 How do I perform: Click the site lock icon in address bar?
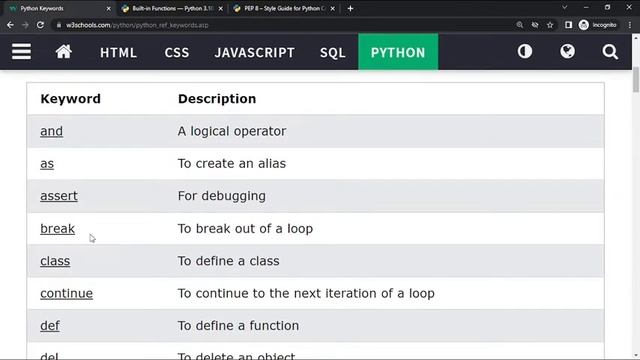59,25
